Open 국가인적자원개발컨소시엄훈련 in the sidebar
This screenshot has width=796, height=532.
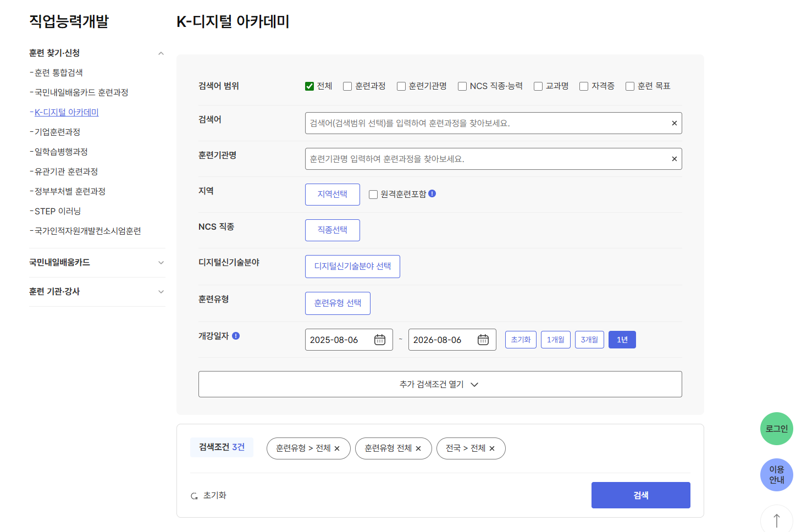click(88, 231)
